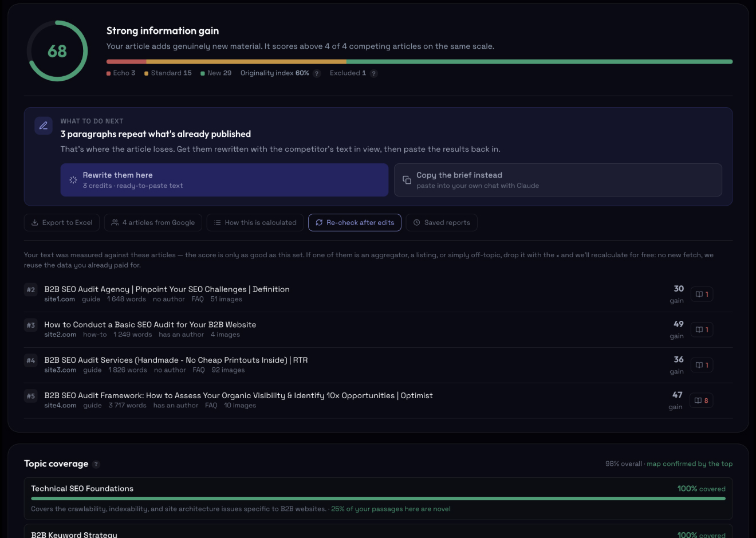Click the yellow Standard segment of the gain bar
The image size is (756, 538).
(x=246, y=61)
